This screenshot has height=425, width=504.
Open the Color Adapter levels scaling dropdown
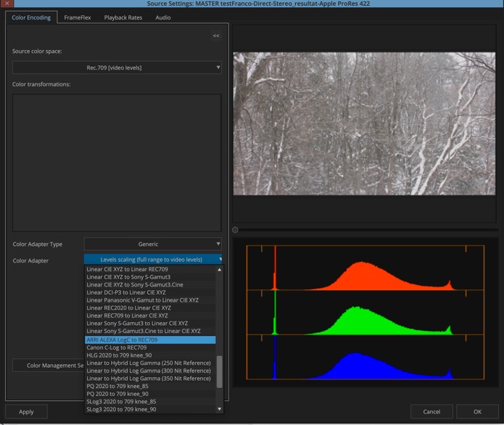click(x=152, y=260)
